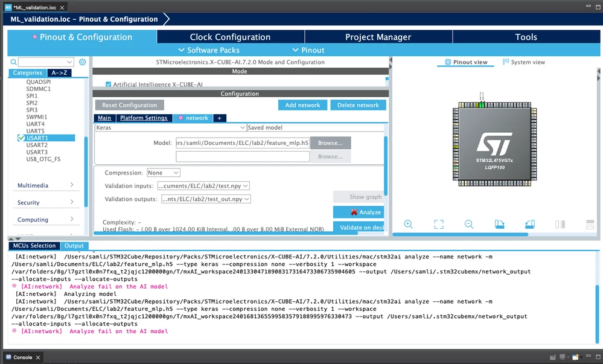Viewport: 603px width, 364px height.
Task: Click the Pinout view icon
Action: 448,62
